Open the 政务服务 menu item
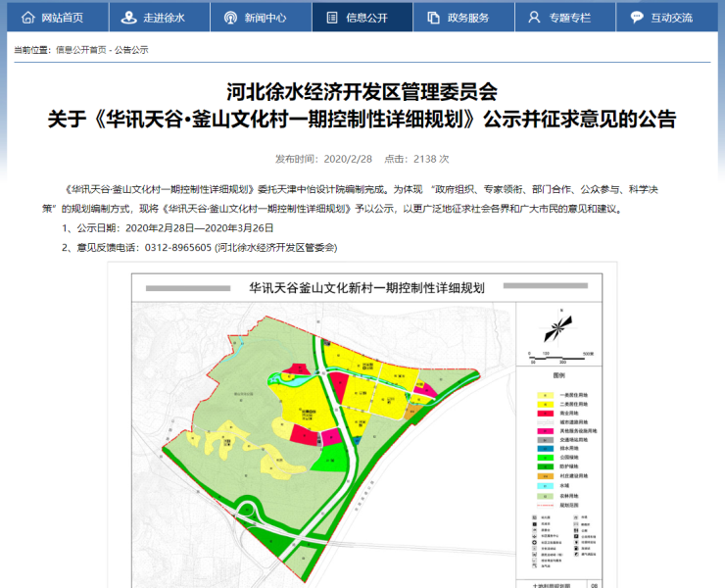This screenshot has height=588, width=725. point(463,17)
